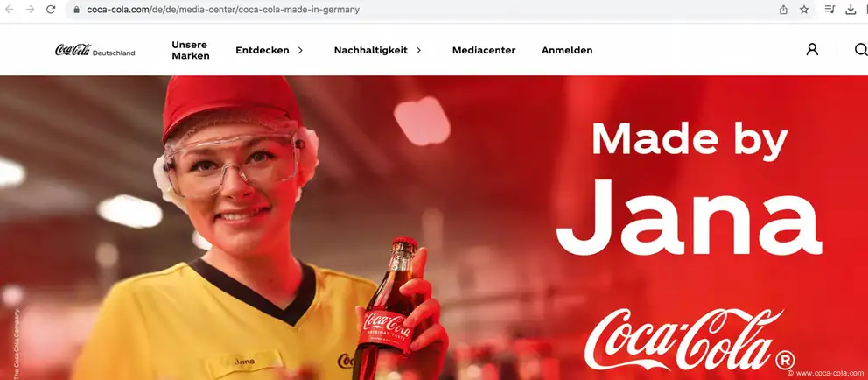This screenshot has height=380, width=868.
Task: Click the Made by Jana banner image
Action: coord(434,228)
